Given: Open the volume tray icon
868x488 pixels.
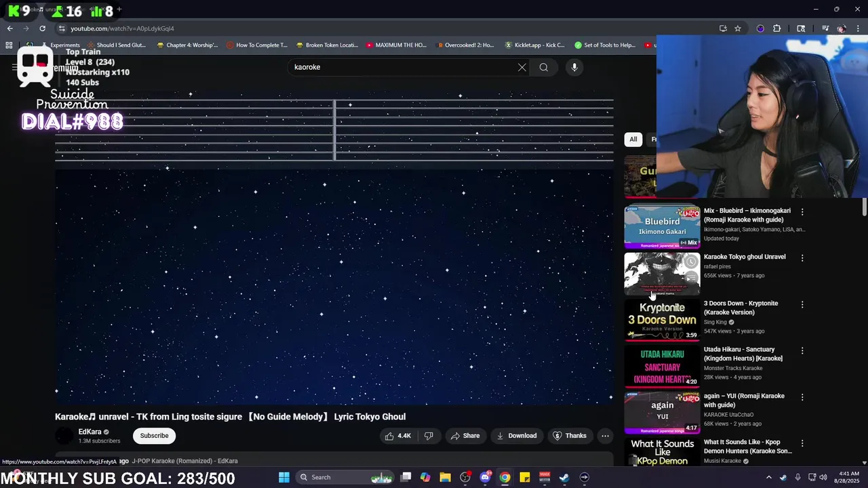Looking at the screenshot, I should 823,477.
